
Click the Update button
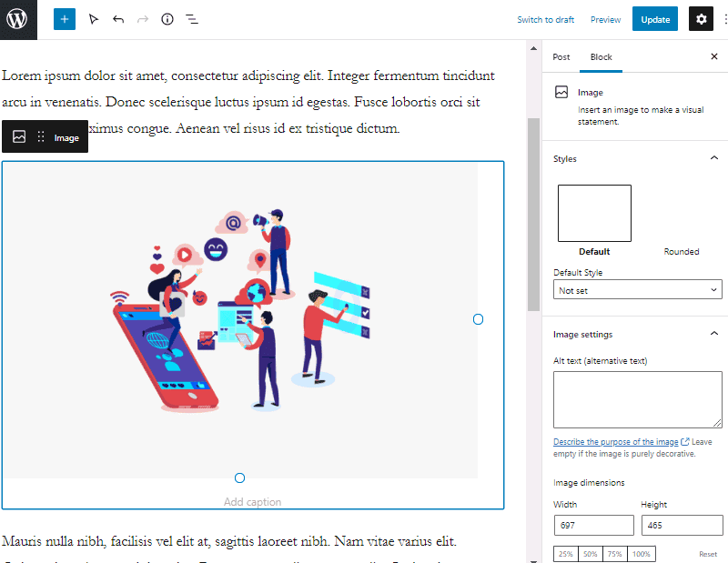(x=655, y=19)
